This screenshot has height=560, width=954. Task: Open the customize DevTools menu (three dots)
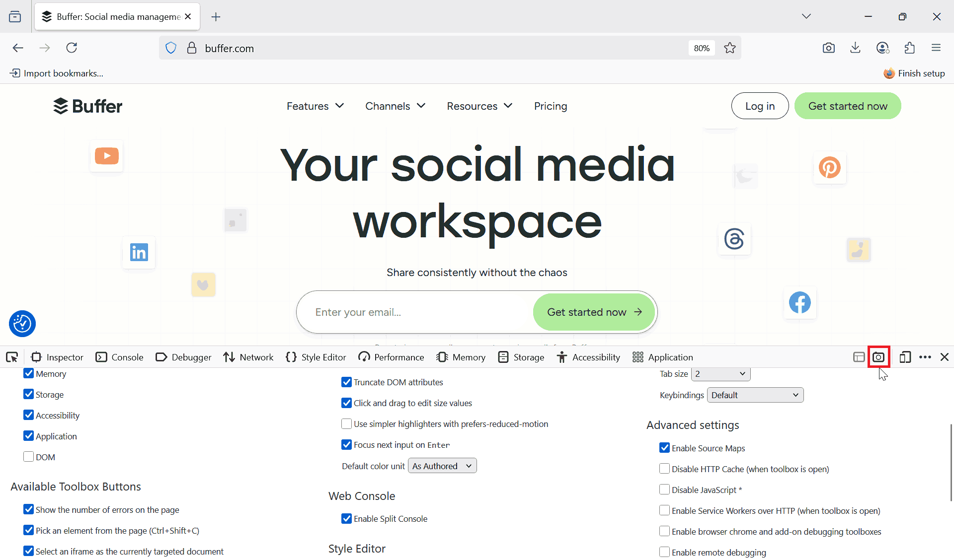pyautogui.click(x=925, y=357)
